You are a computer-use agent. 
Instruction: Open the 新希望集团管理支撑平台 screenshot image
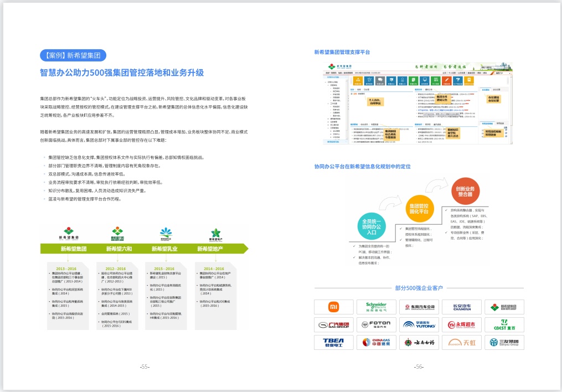(417, 103)
